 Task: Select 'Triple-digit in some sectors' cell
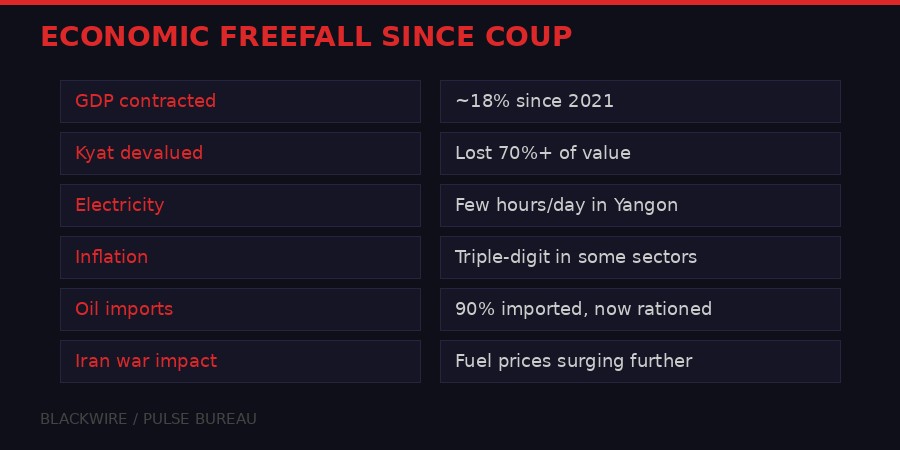[640, 257]
